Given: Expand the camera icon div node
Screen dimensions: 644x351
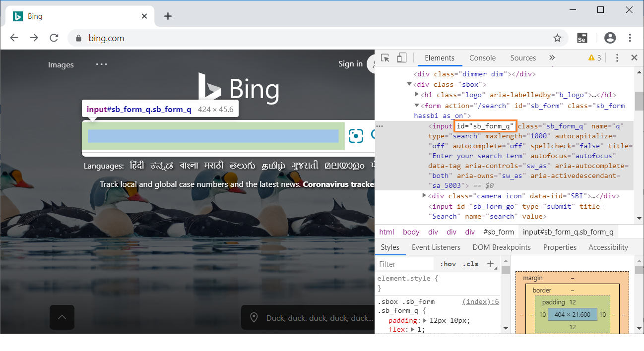Looking at the screenshot, I should pos(424,195).
